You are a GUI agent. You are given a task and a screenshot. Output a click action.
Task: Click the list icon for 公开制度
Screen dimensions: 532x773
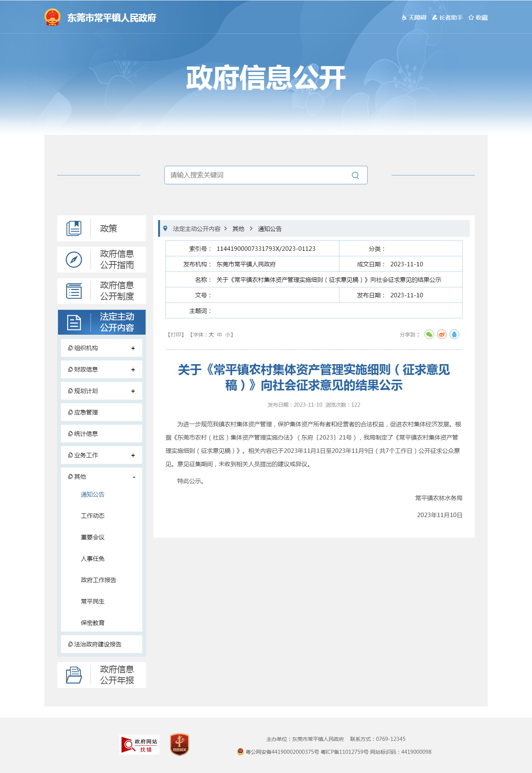click(74, 291)
